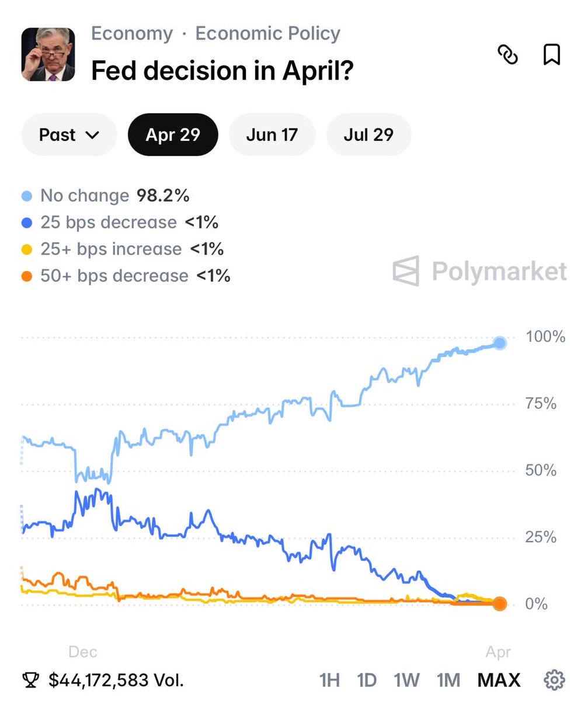The width and height of the screenshot is (588, 701).
Task: Switch to the Jul 29 meeting tab
Action: [368, 135]
